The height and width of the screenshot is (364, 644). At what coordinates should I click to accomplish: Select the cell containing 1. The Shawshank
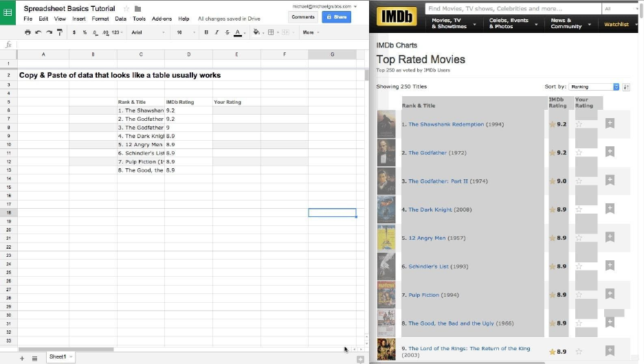[x=141, y=111]
